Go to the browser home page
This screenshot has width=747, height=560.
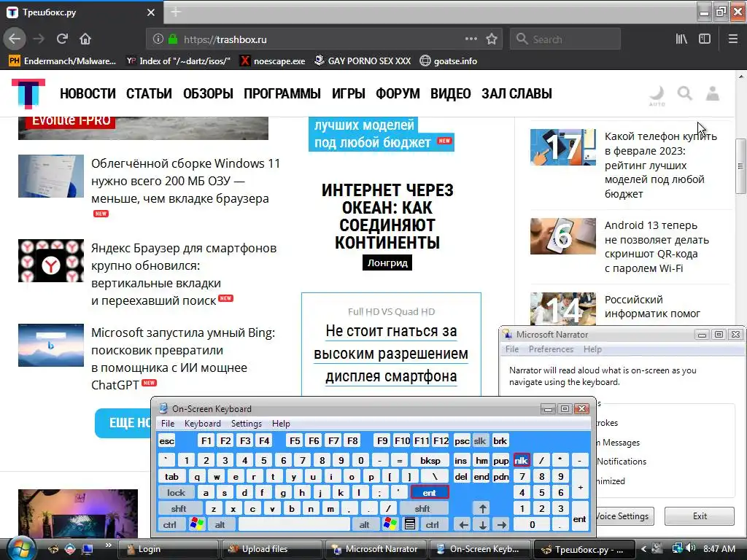tap(85, 39)
